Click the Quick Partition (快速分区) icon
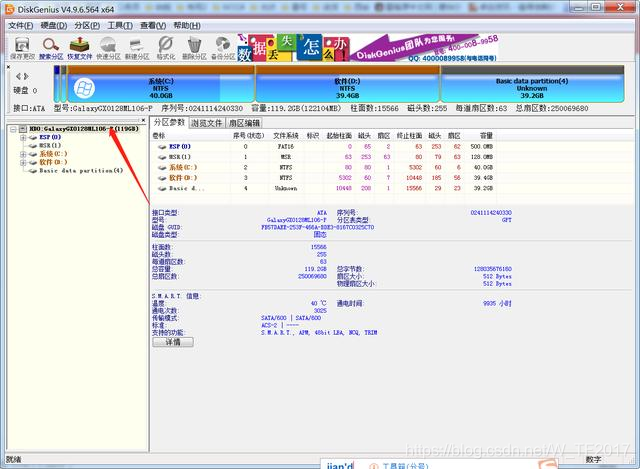Image resolution: width=640 pixels, height=469 pixels. click(108, 48)
